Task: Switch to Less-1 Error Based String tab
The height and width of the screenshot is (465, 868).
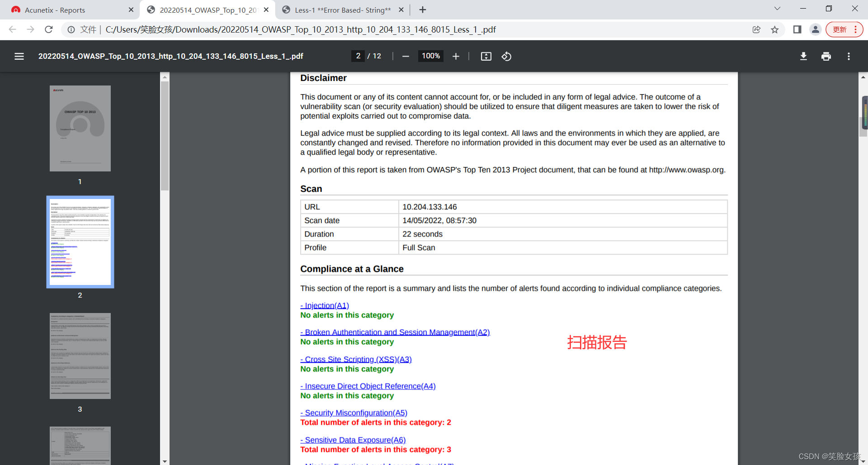Action: coord(342,10)
